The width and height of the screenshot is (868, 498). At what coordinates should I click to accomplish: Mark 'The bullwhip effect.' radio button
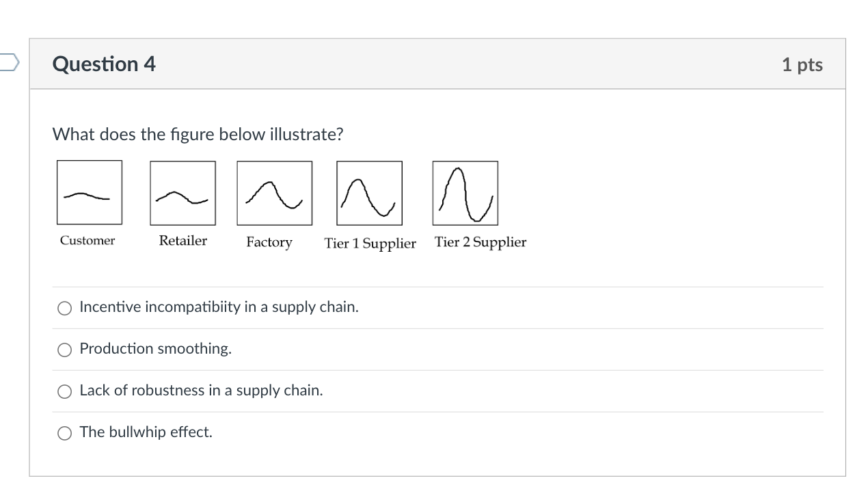coord(65,433)
